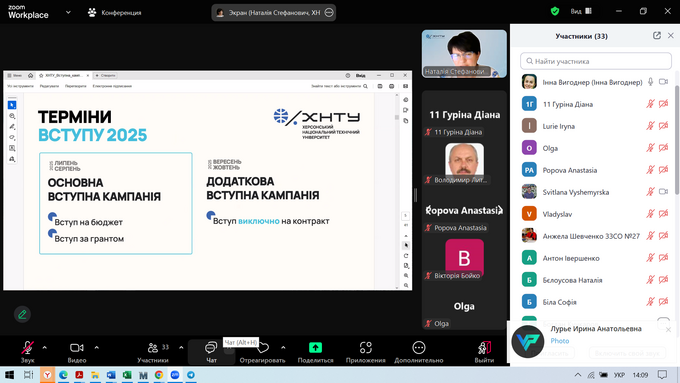Expand audio options arrow beside Sound
680x383 pixels.
[x=45, y=347]
